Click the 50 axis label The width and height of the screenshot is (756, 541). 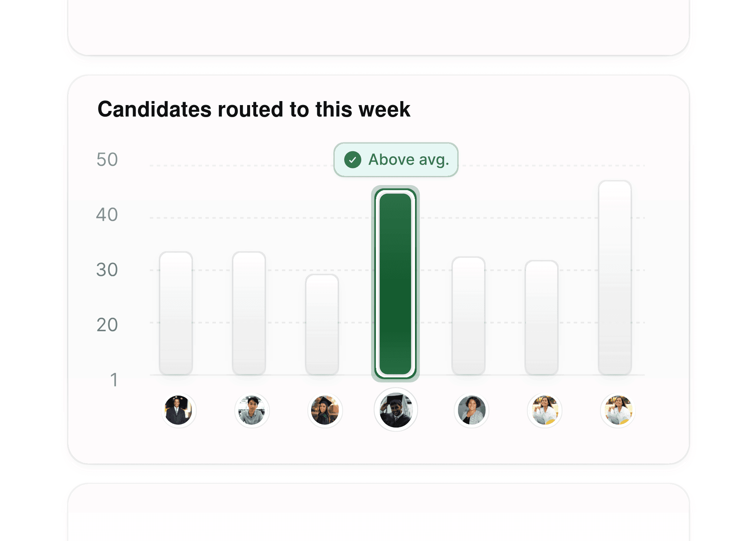(x=107, y=159)
